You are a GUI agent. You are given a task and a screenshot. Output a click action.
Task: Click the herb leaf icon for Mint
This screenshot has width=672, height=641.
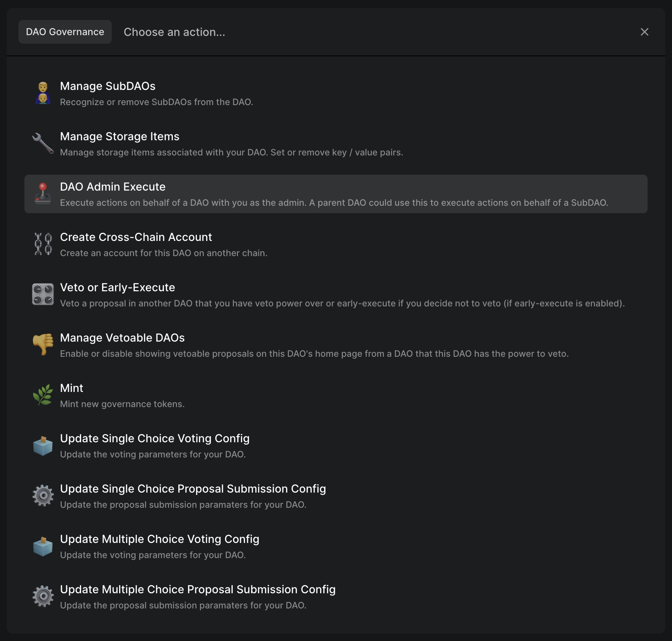point(43,395)
